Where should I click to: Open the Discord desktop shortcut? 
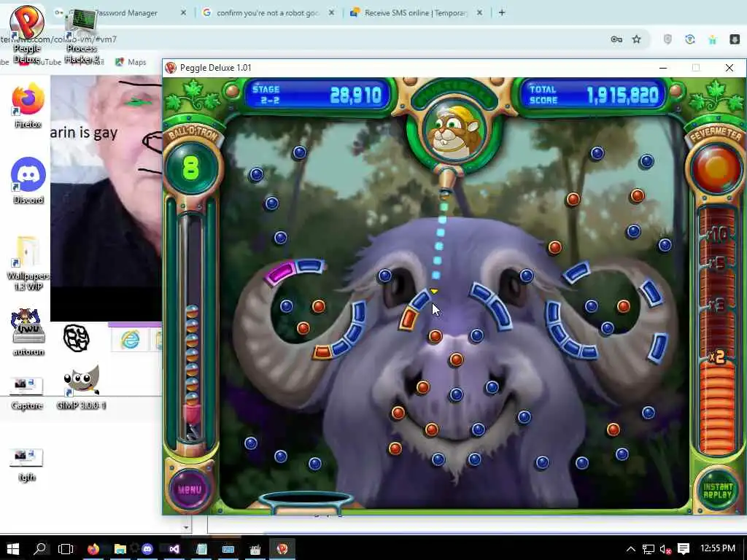coord(28,181)
